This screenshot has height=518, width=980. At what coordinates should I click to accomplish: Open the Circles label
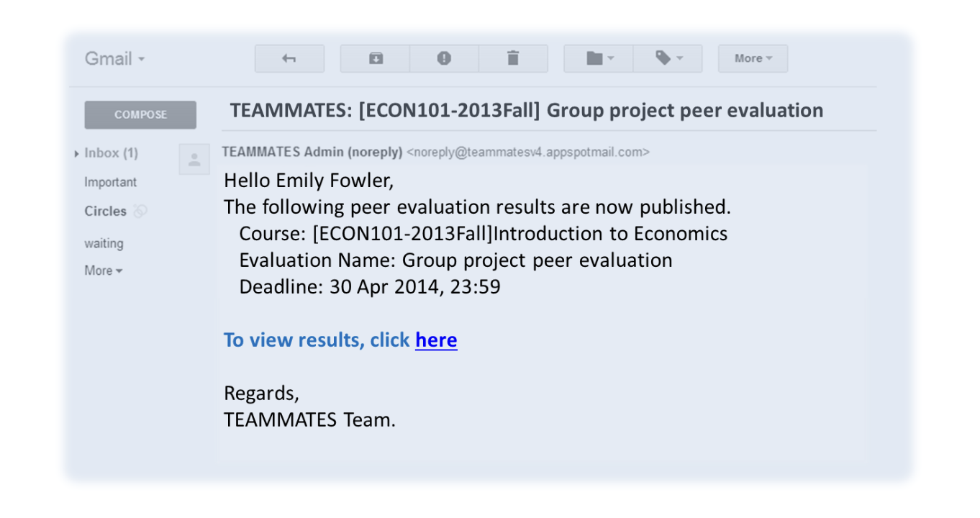[x=105, y=211]
